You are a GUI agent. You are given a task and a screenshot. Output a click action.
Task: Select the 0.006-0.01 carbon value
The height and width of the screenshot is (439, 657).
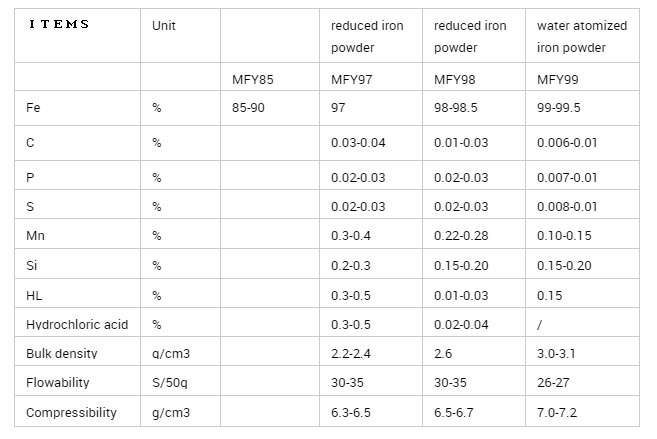point(567,143)
